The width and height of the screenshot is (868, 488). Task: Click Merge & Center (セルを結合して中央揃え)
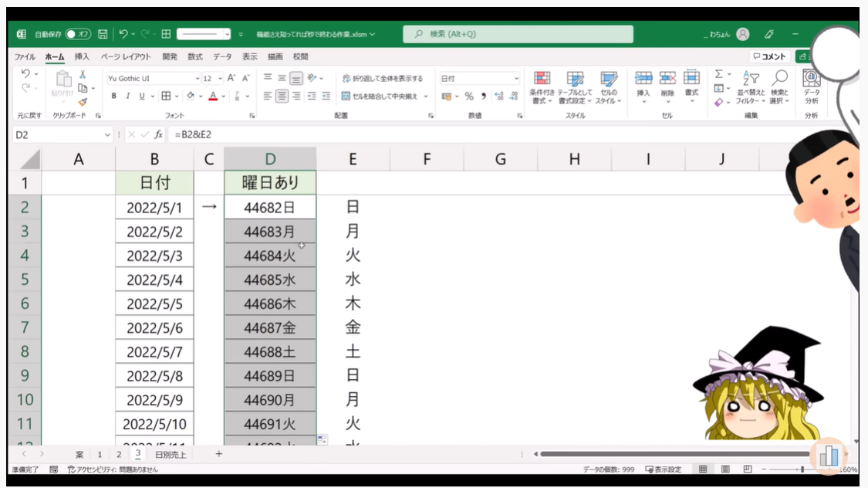(382, 97)
